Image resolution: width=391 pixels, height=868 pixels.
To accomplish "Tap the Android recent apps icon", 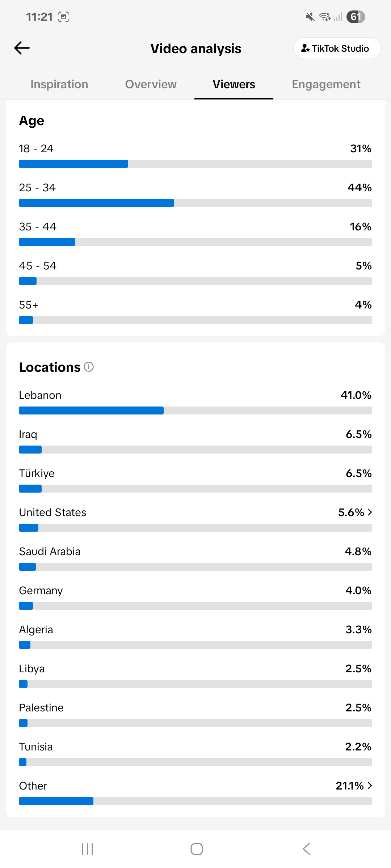I will pos(87,849).
